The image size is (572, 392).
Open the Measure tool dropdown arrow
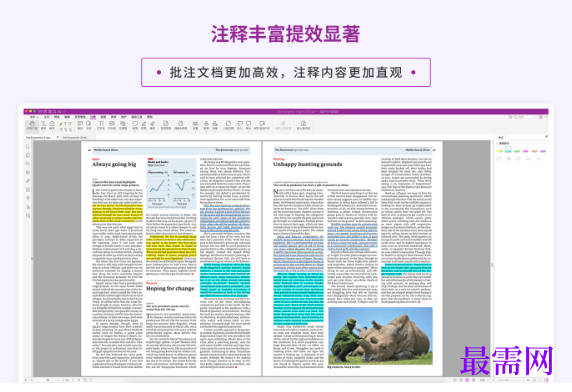[x=196, y=131]
